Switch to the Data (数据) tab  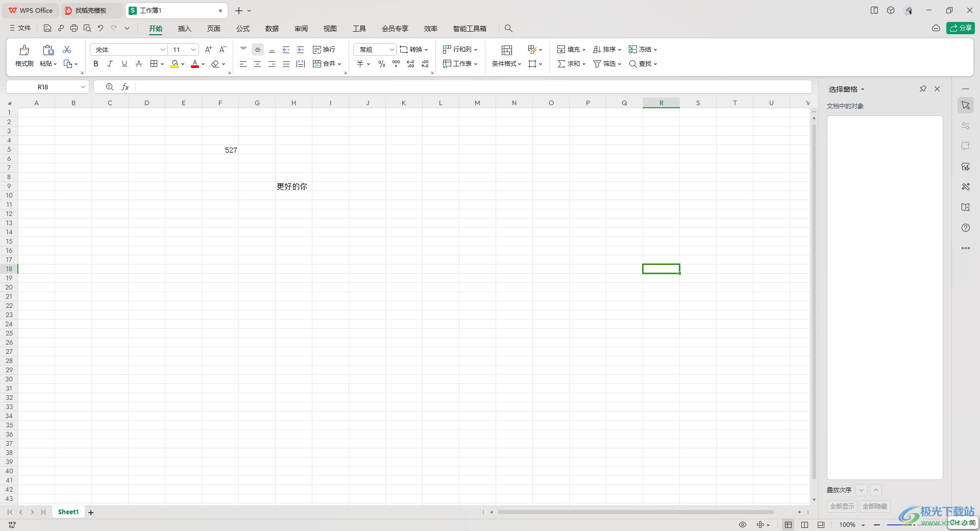tap(272, 29)
